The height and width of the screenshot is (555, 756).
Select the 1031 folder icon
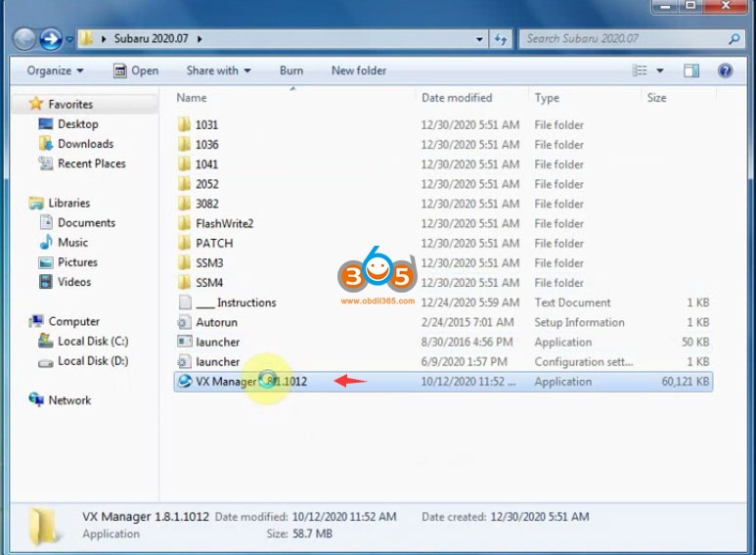(x=184, y=124)
